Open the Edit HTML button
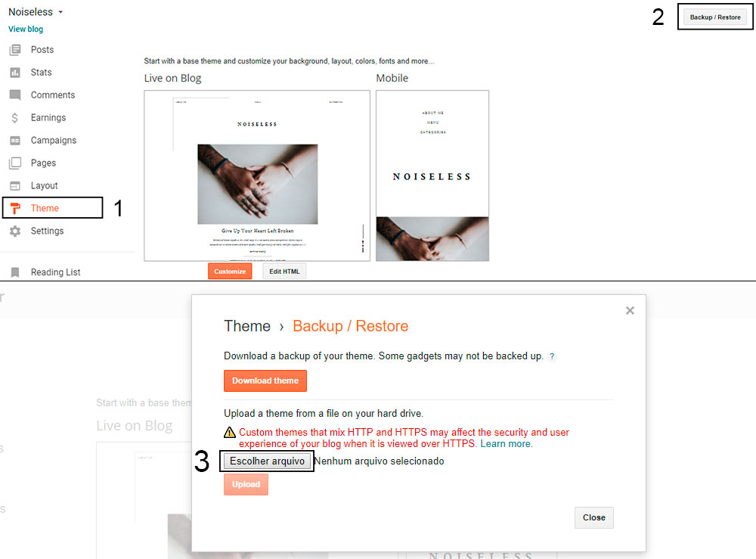 [x=284, y=271]
